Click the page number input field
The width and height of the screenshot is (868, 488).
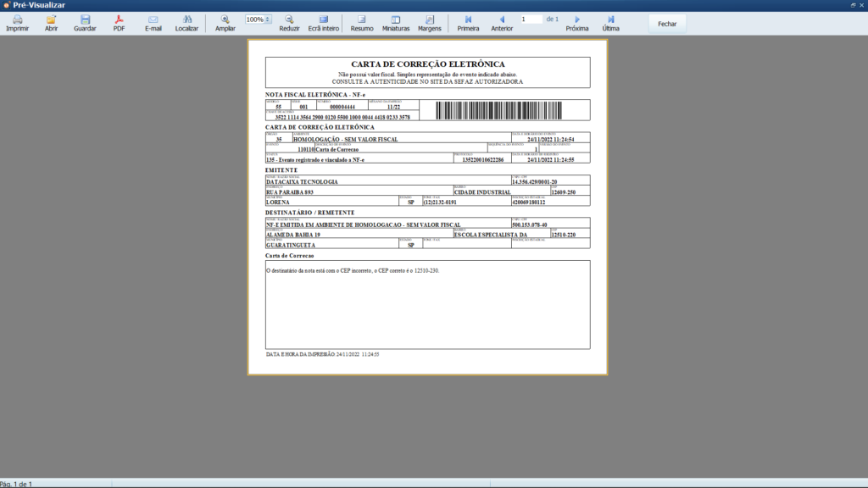pyautogui.click(x=531, y=19)
